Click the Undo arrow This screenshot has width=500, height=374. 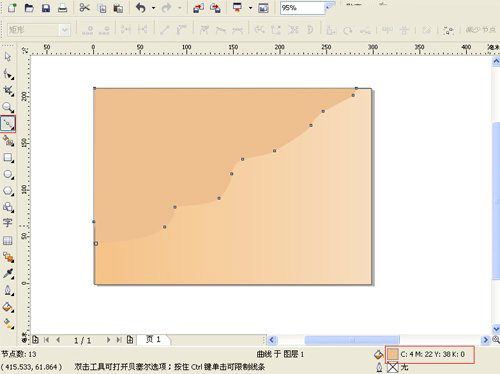(x=141, y=8)
